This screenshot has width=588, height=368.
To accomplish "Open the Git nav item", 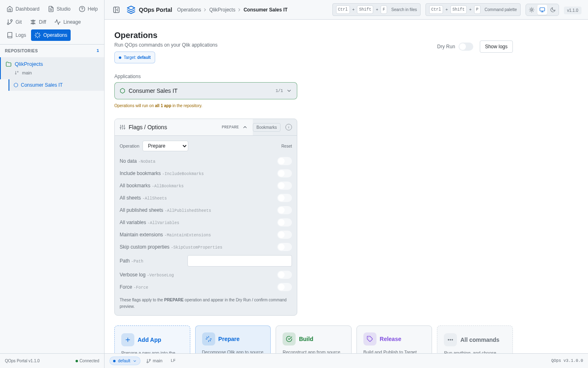I will [14, 22].
